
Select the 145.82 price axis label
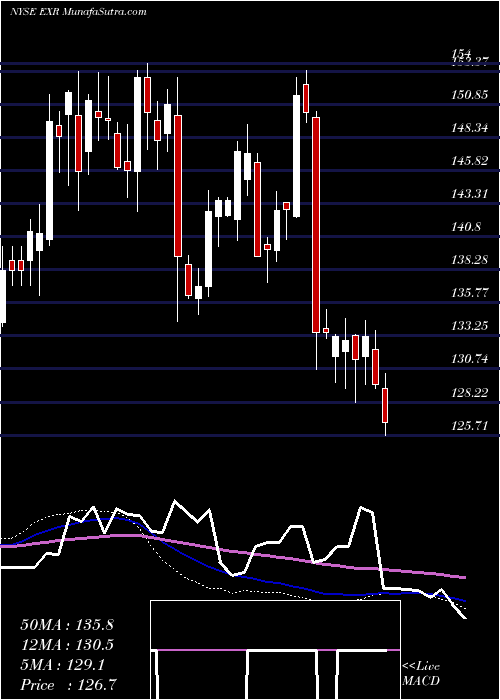(x=468, y=161)
